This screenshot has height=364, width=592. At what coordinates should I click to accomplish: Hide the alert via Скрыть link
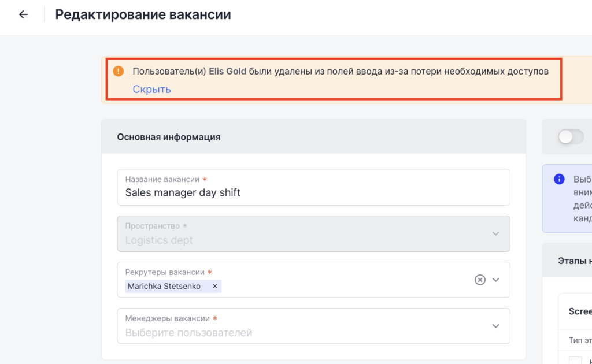click(x=151, y=89)
